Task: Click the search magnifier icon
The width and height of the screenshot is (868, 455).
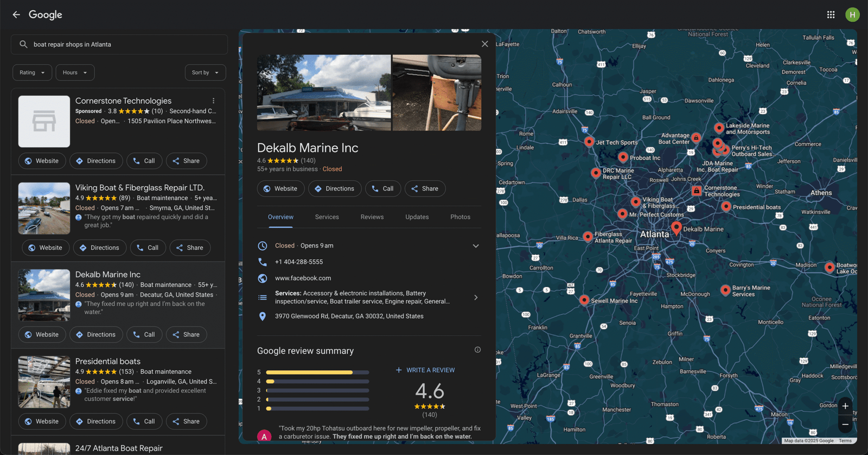Action: (23, 45)
